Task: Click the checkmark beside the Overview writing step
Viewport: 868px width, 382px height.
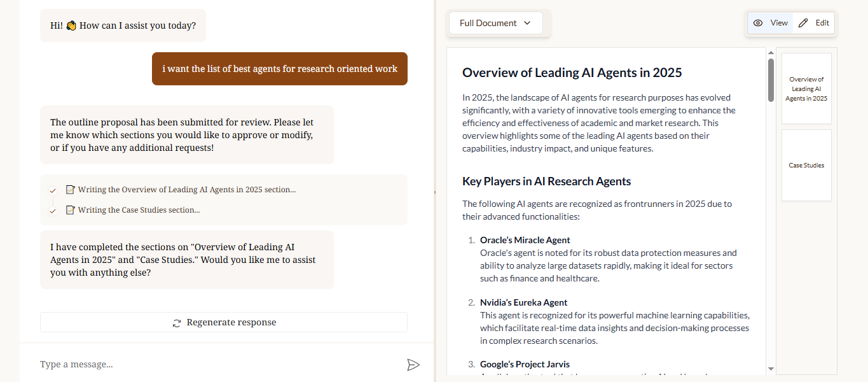Action: [x=53, y=190]
